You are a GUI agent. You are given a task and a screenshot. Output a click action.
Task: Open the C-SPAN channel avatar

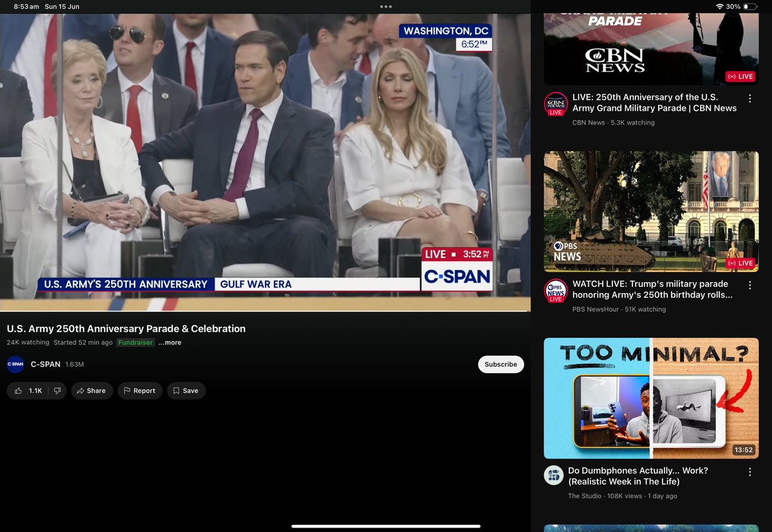(15, 364)
